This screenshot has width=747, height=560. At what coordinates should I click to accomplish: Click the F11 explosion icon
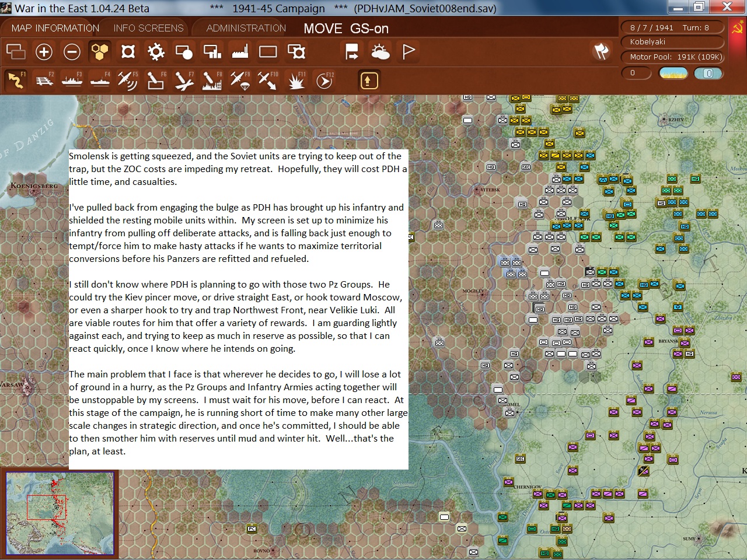[296, 80]
